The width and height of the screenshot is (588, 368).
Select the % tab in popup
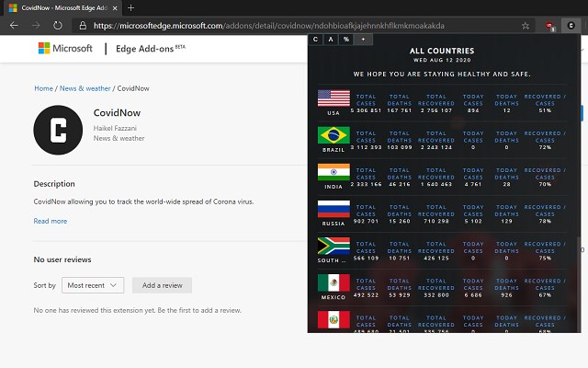(345, 40)
